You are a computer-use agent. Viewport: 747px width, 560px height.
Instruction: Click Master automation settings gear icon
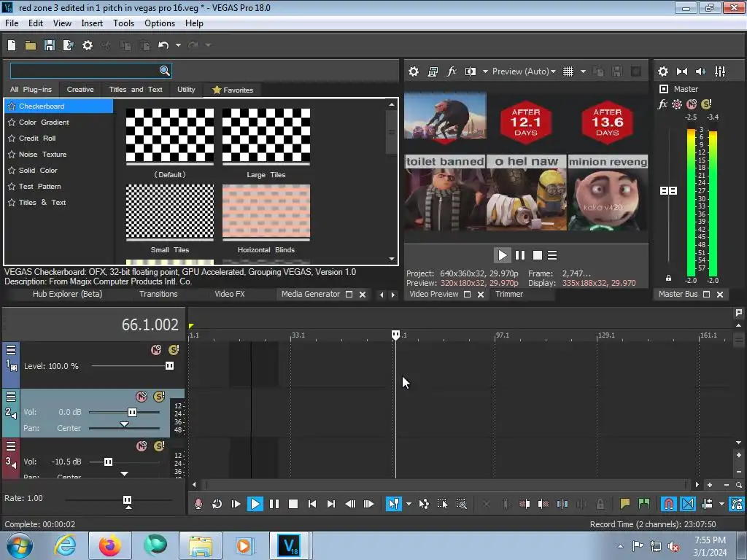pyautogui.click(x=677, y=104)
